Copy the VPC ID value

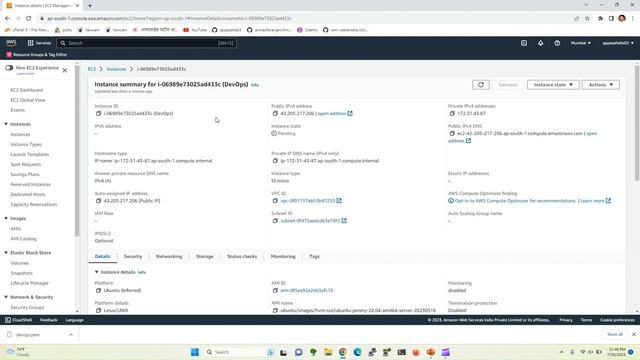tap(275, 201)
